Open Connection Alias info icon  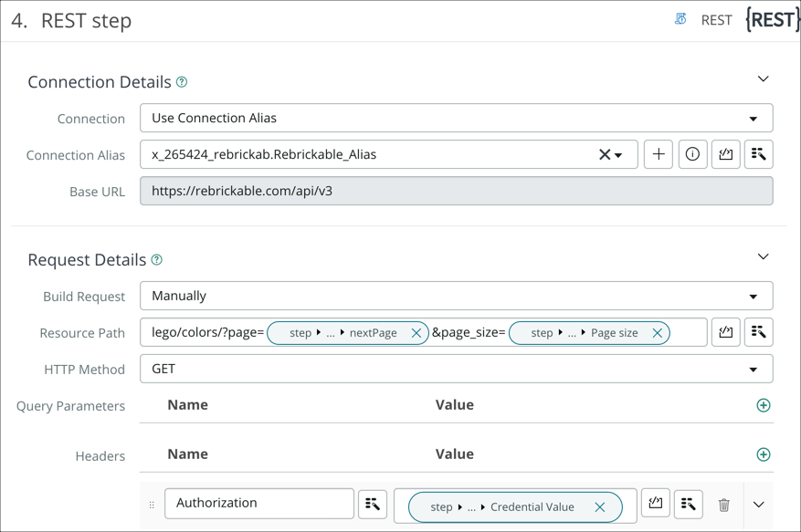point(692,155)
